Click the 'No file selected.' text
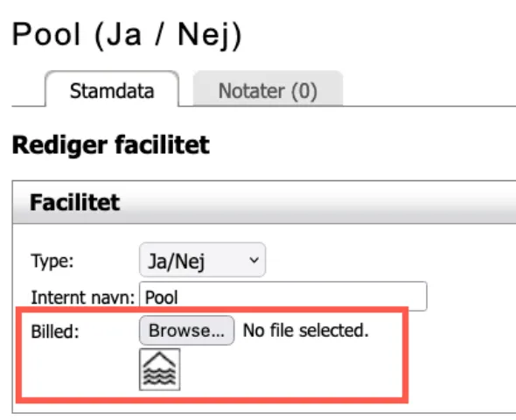 (306, 330)
